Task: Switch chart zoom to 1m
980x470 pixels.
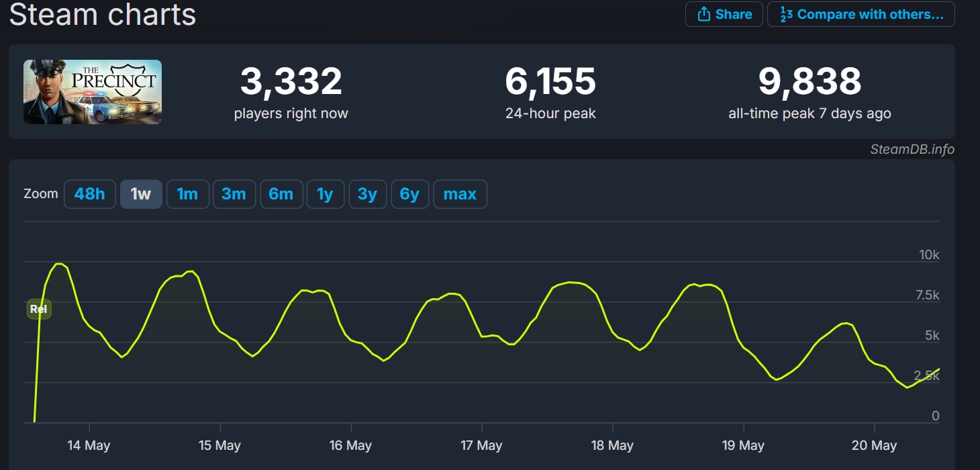Action: pos(187,194)
